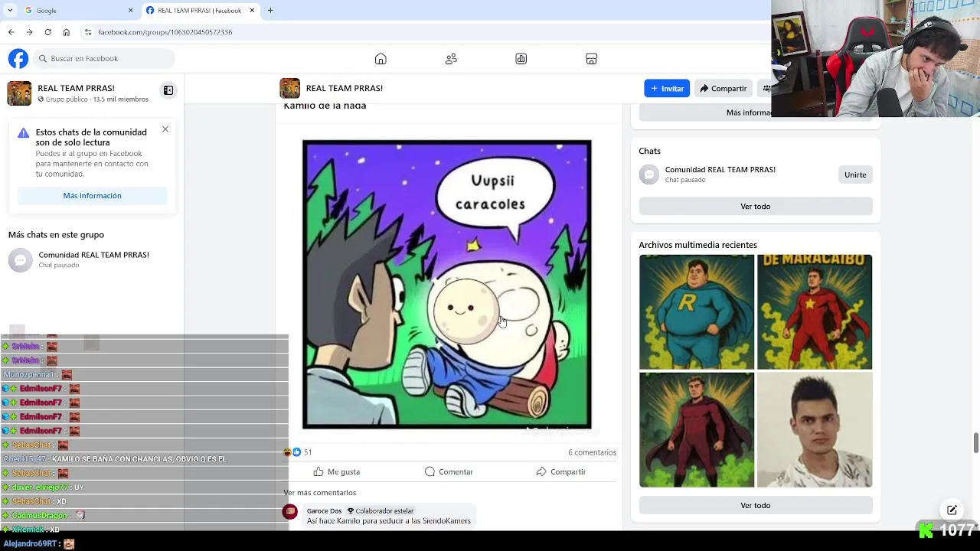Image resolution: width=980 pixels, height=551 pixels.
Task: Click REAL TEAM PRRAS! group name in center header
Action: pyautogui.click(x=345, y=88)
